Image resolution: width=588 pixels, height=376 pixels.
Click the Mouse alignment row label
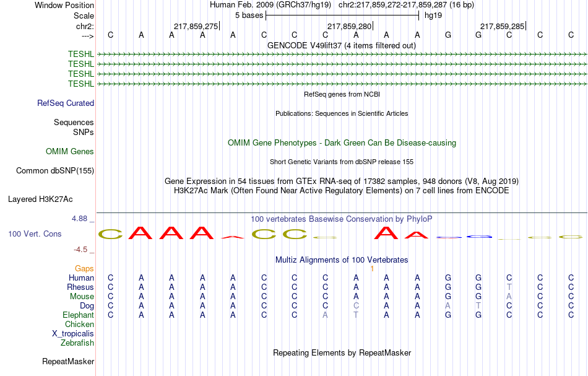82,297
